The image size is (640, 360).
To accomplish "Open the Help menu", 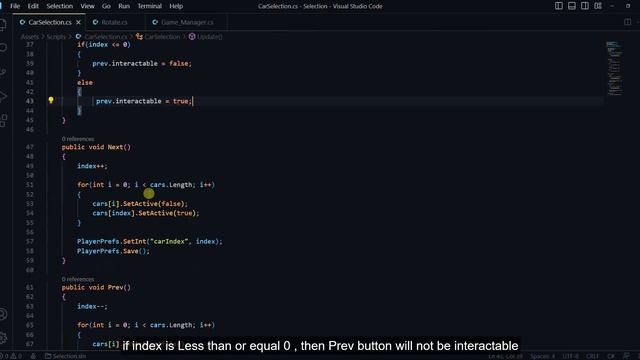I will click(176, 6).
